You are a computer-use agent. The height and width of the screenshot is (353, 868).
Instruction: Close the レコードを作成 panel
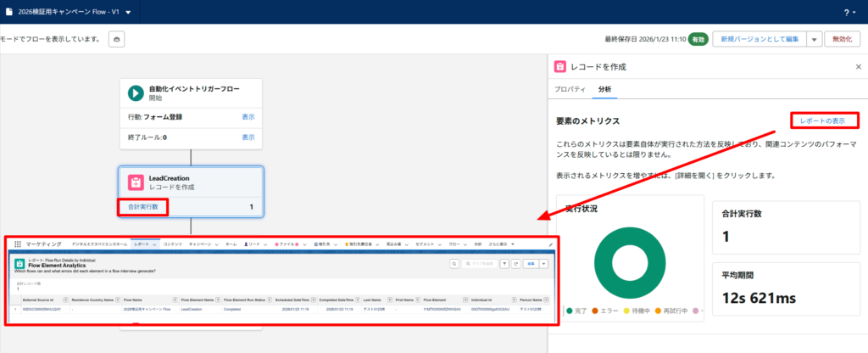pyautogui.click(x=858, y=66)
